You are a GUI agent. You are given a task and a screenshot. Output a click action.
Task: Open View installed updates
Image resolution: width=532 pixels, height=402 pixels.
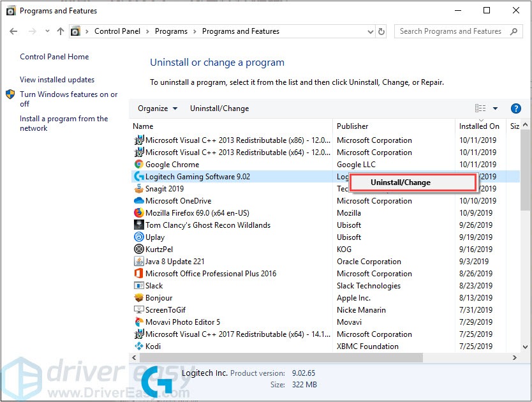click(57, 80)
